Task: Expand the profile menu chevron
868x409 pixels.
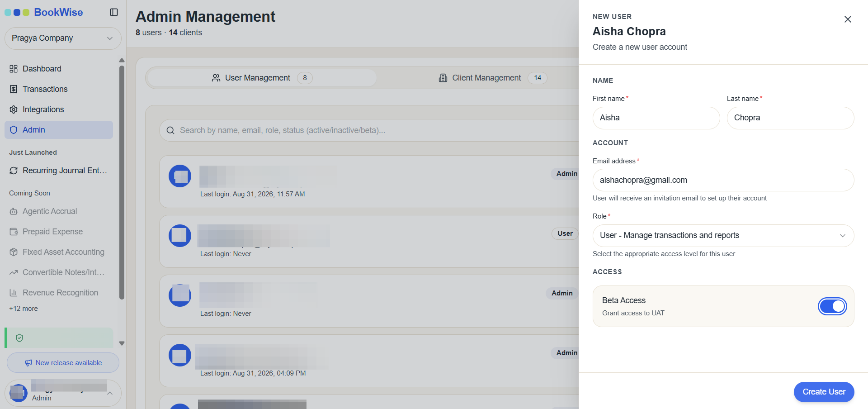Action: coord(110,393)
